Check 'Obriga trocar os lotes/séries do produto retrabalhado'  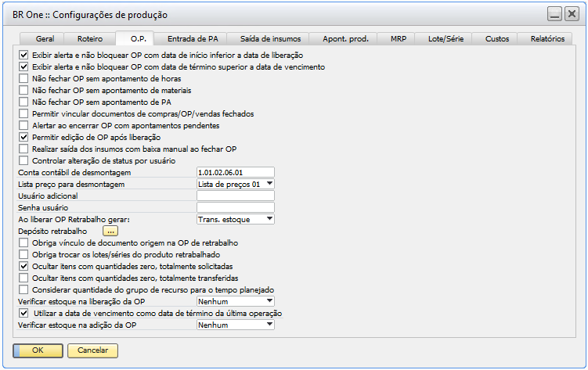[x=23, y=255]
